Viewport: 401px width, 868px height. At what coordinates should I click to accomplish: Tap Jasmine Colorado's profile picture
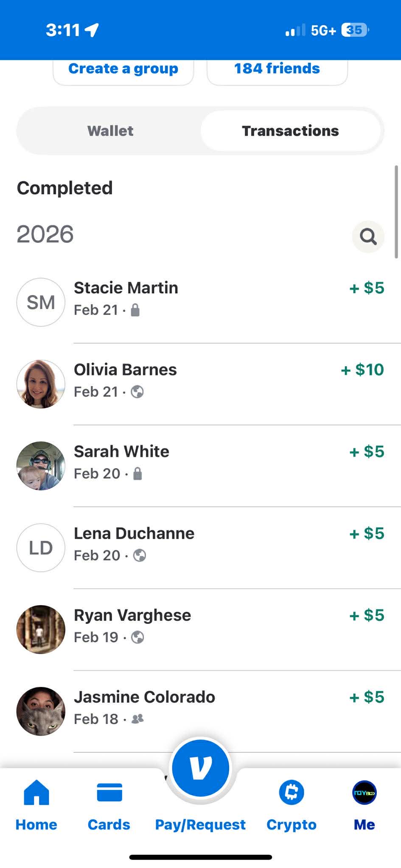coord(41,711)
